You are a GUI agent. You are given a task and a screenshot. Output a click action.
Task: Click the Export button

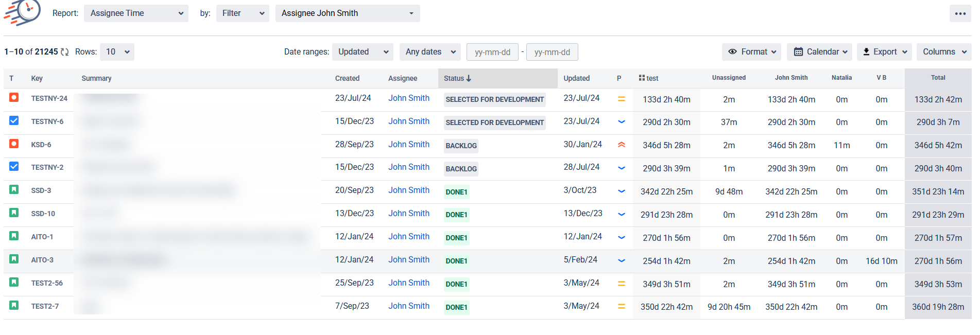884,52
